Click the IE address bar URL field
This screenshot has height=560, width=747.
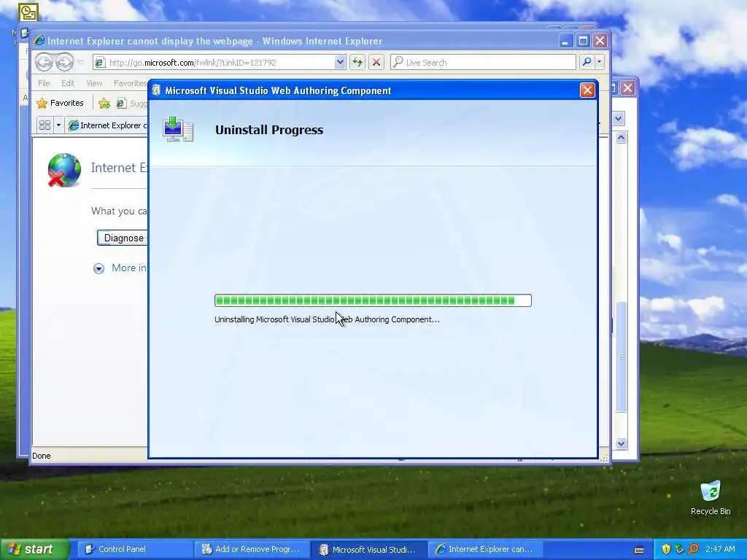coord(219,63)
